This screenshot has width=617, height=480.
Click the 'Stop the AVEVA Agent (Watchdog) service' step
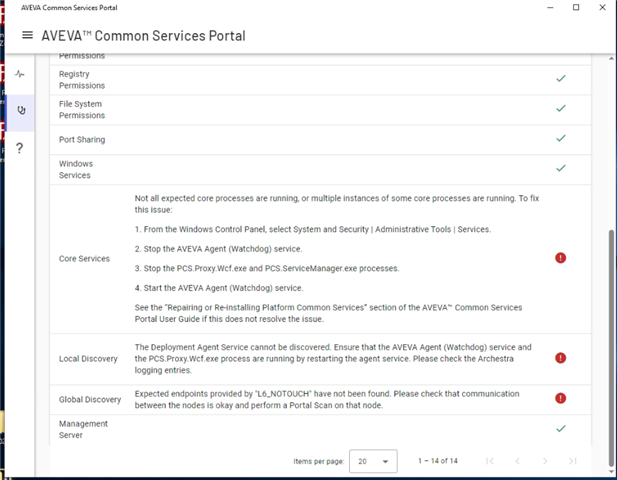pos(218,249)
